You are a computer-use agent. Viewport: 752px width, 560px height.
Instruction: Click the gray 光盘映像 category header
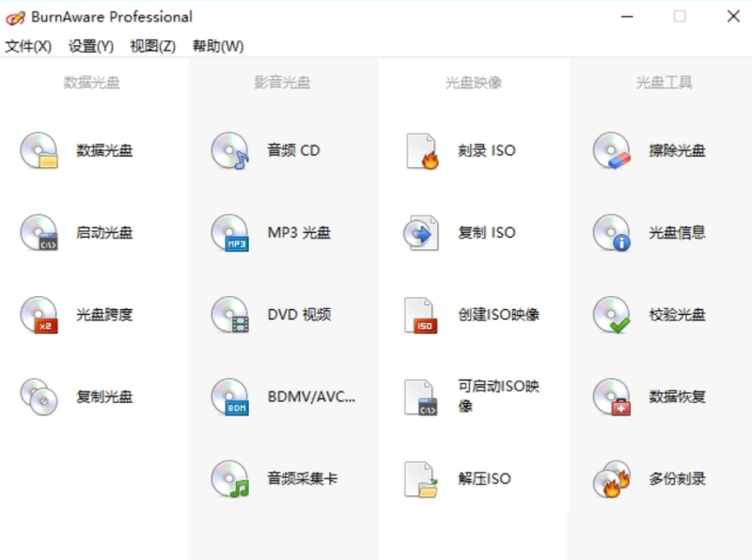tap(474, 83)
